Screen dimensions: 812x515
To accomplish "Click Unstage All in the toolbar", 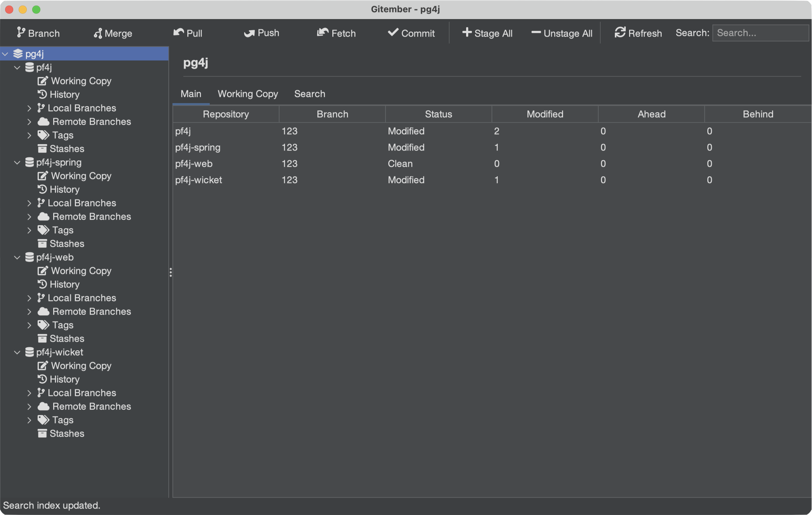I will (x=562, y=33).
